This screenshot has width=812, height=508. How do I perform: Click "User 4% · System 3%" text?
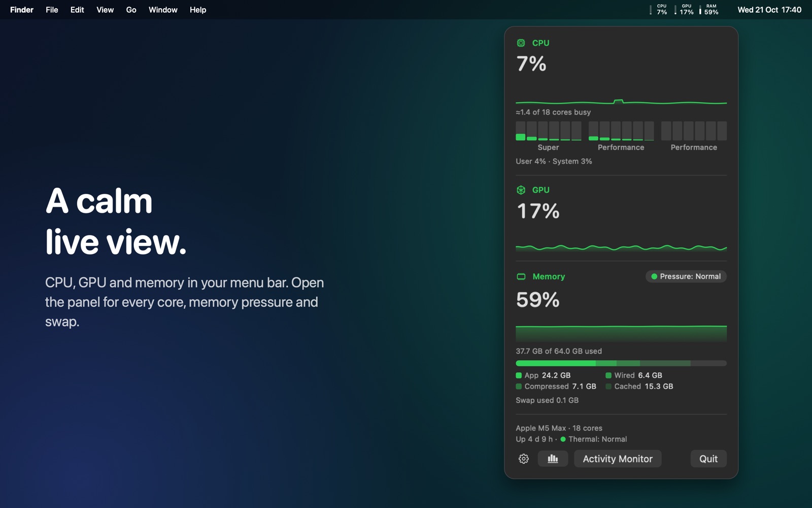coord(554,162)
